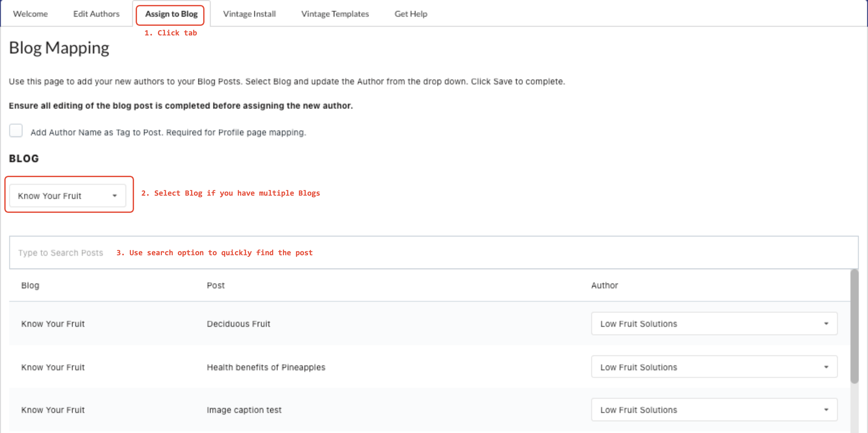Go to the Vintage Templates tab
This screenshot has width=868, height=433.
click(335, 14)
